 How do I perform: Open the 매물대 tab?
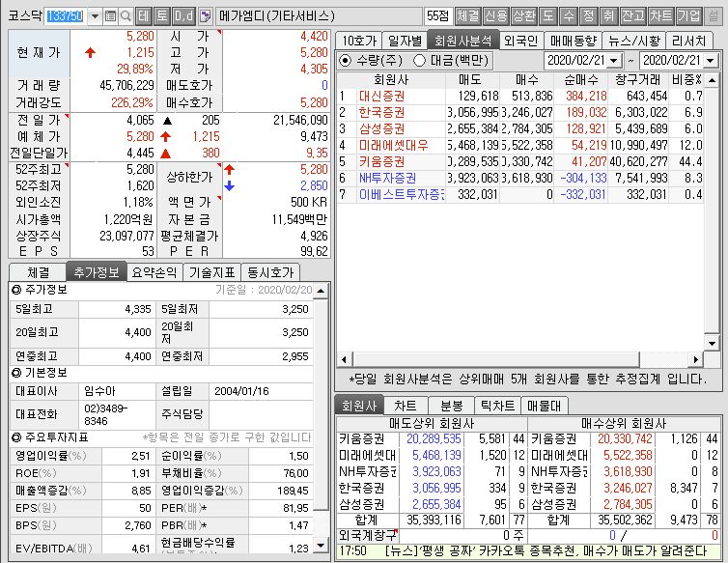[x=544, y=406]
